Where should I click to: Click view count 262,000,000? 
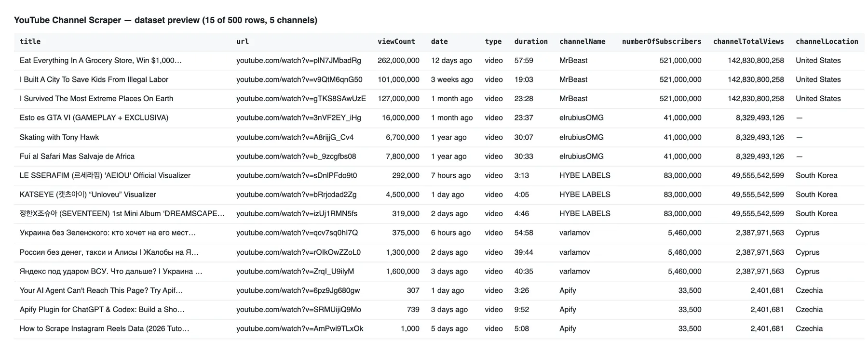click(x=398, y=60)
